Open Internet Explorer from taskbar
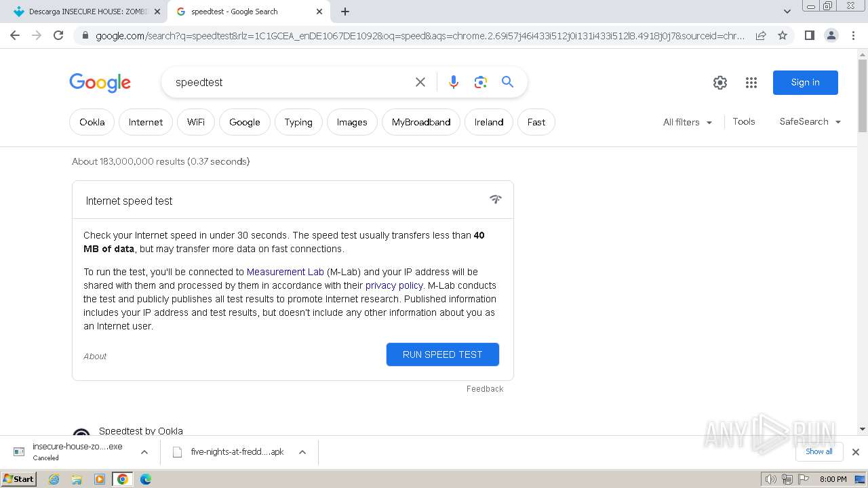This screenshot has height=488, width=868. pos(54,479)
